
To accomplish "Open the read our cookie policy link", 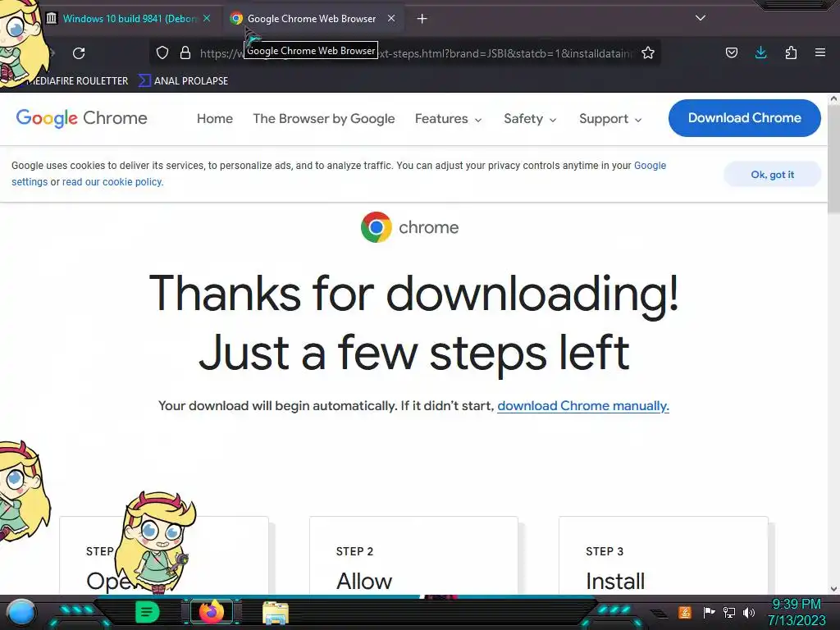I will (x=112, y=181).
